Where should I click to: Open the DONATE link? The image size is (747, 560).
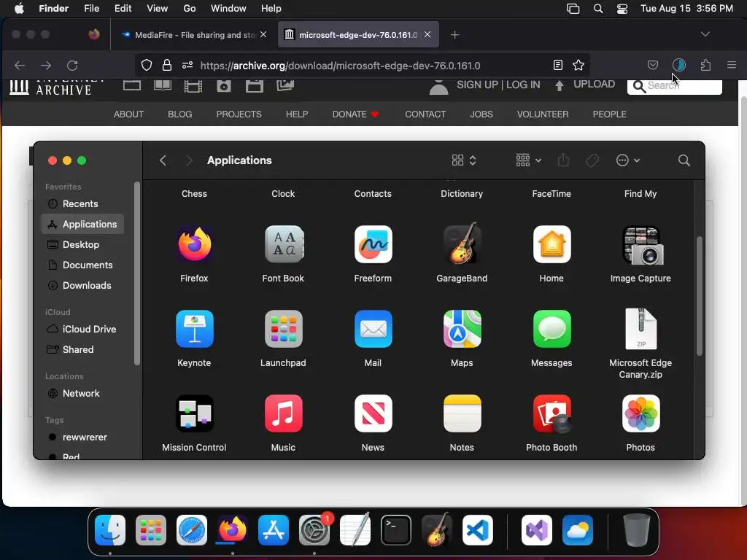[x=355, y=114]
